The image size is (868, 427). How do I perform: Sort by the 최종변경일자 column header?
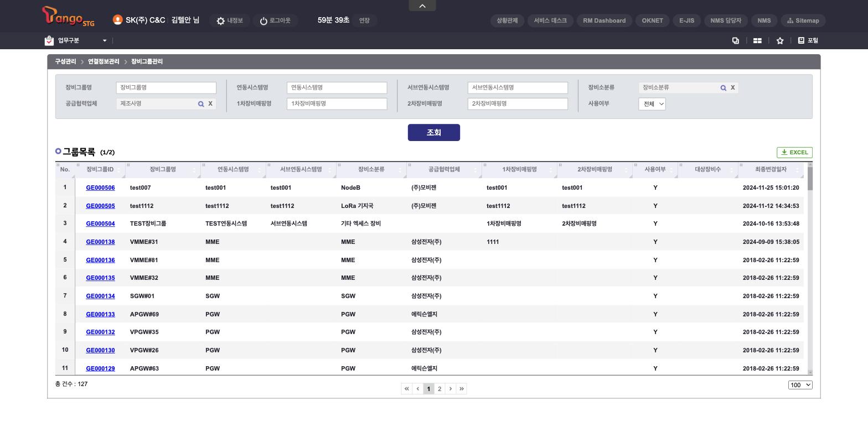[x=771, y=170]
